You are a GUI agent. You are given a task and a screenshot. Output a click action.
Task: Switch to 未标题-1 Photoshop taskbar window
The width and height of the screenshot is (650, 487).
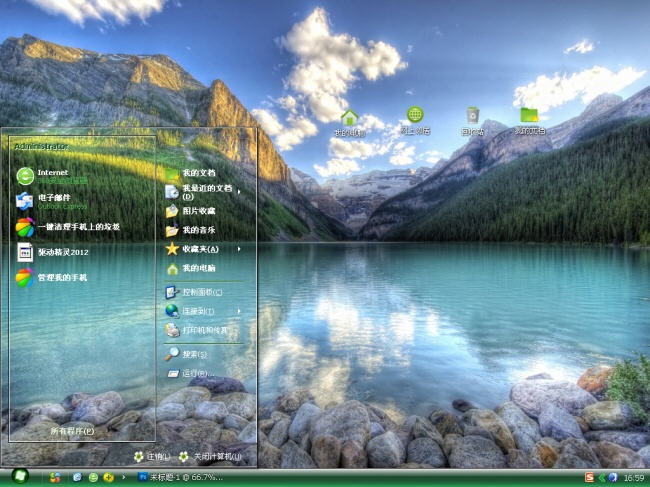click(180, 477)
